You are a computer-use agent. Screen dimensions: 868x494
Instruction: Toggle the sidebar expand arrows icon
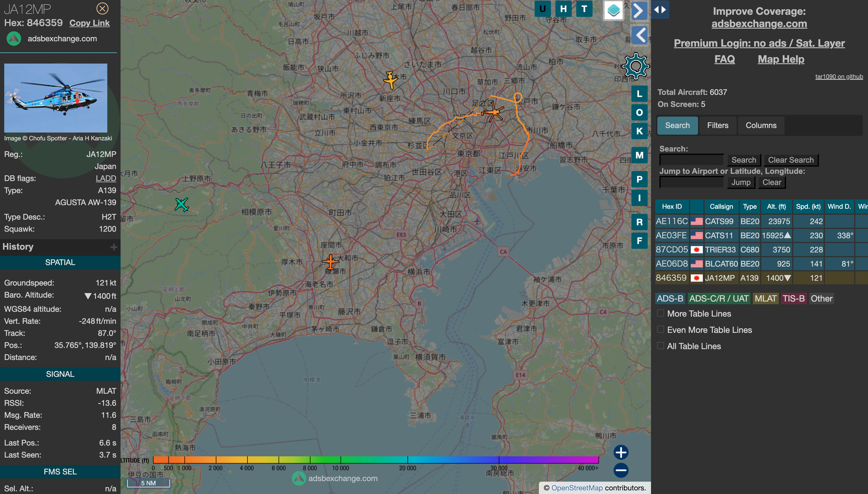[x=659, y=10]
